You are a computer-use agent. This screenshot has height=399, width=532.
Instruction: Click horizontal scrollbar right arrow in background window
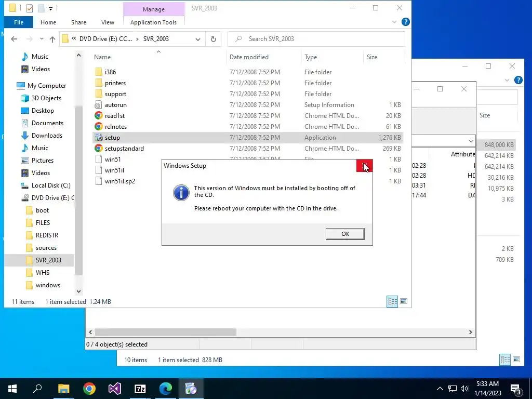470,332
